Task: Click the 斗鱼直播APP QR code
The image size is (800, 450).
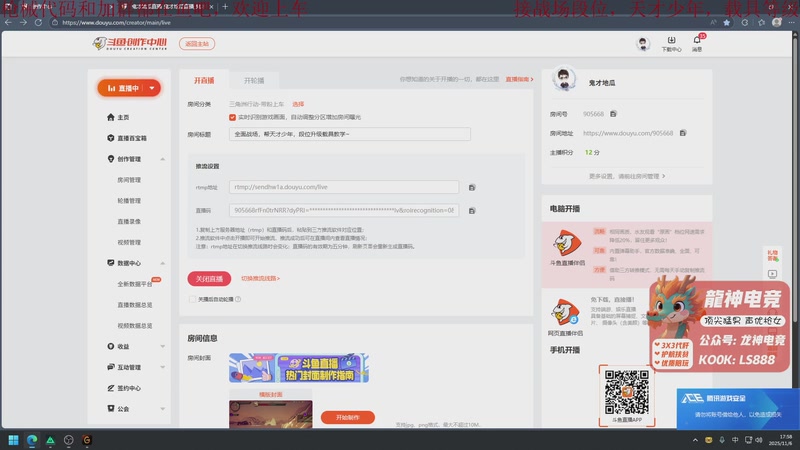Action: pyautogui.click(x=627, y=392)
